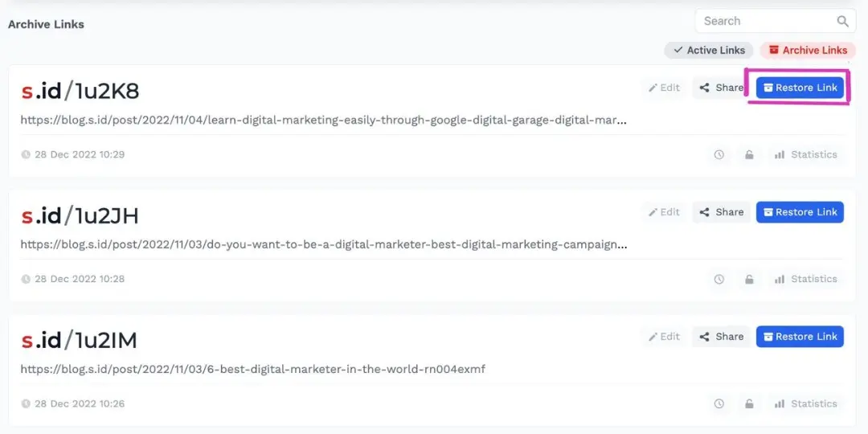Select the Archive Links filter tab
The width and height of the screenshot is (868, 434).
[808, 51]
